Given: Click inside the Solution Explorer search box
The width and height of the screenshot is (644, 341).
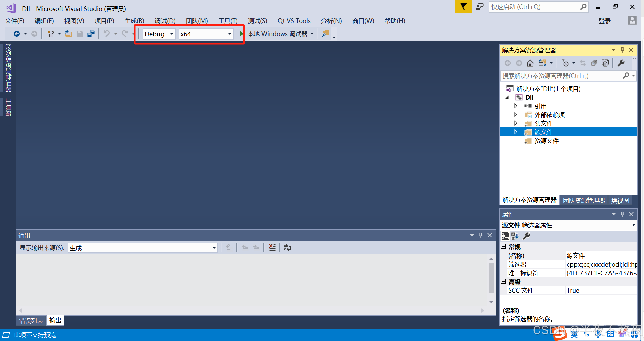Looking at the screenshot, I should pos(564,76).
